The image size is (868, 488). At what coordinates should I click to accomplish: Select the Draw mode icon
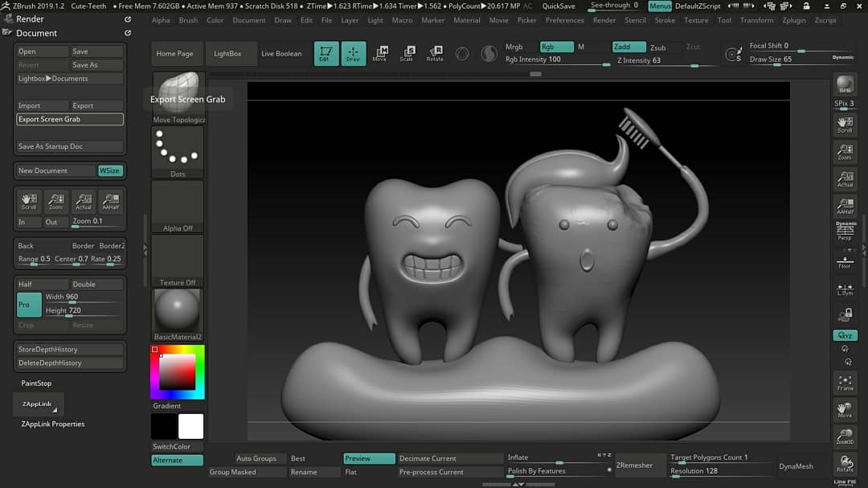coord(353,54)
